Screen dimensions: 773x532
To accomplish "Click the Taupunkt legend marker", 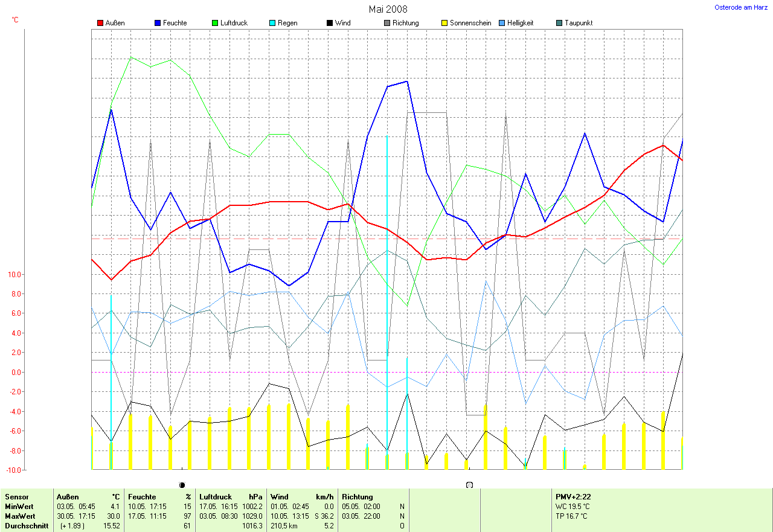I will [x=559, y=23].
